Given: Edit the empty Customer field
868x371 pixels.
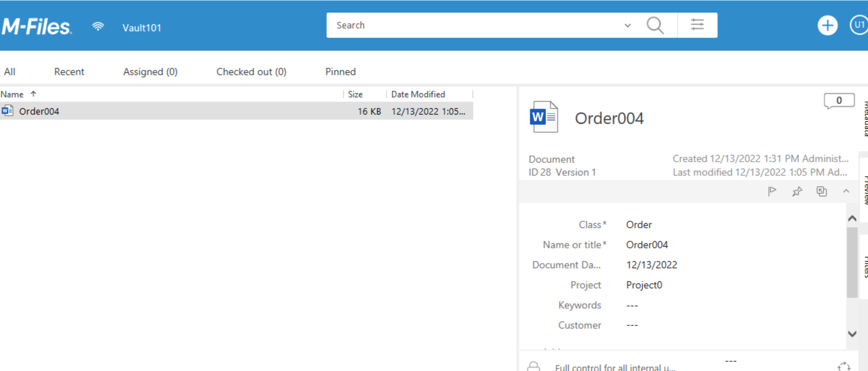Looking at the screenshot, I should click(632, 325).
